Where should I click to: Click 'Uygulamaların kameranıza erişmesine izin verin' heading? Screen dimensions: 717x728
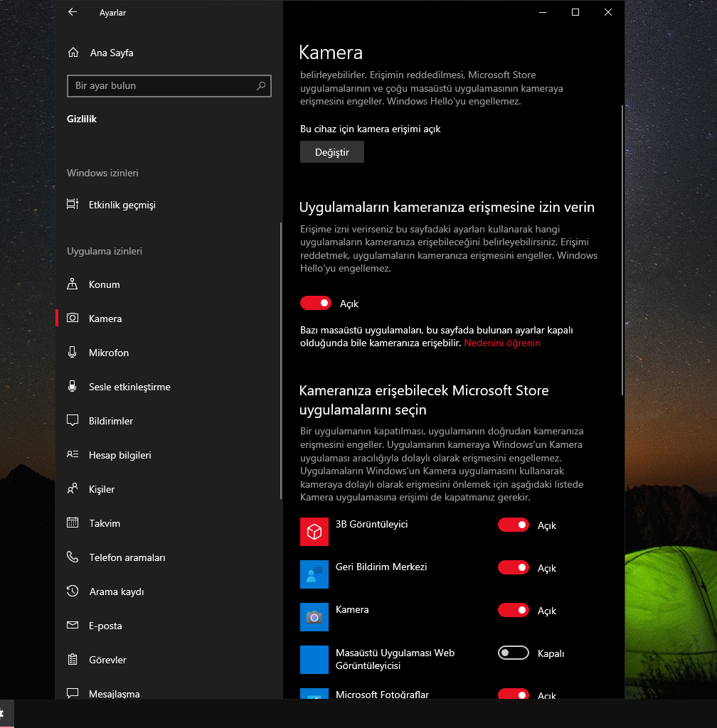(x=447, y=207)
